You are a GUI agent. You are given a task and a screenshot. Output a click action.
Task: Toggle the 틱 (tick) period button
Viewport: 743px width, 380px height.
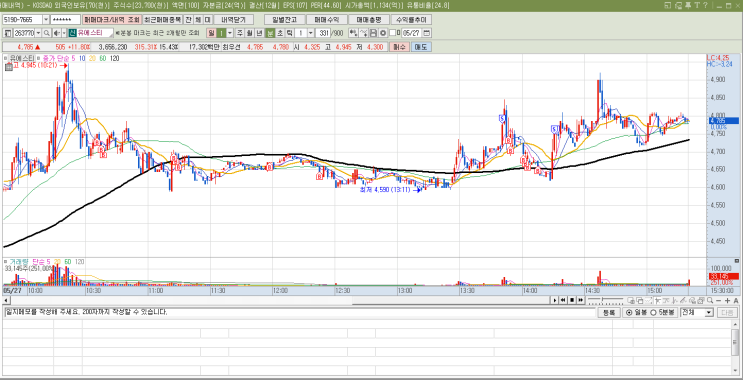coord(289,33)
